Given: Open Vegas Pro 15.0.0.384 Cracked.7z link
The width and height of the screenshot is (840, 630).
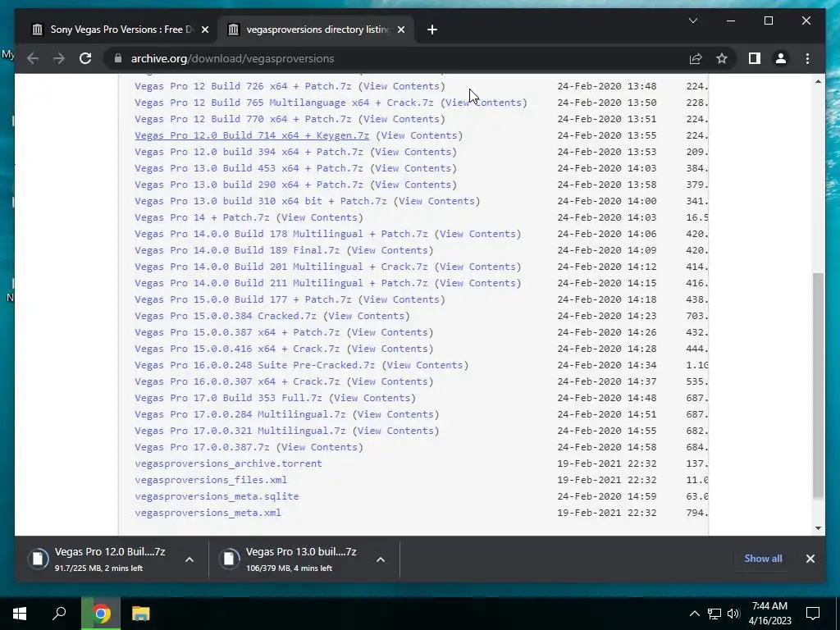Looking at the screenshot, I should pos(226,316).
